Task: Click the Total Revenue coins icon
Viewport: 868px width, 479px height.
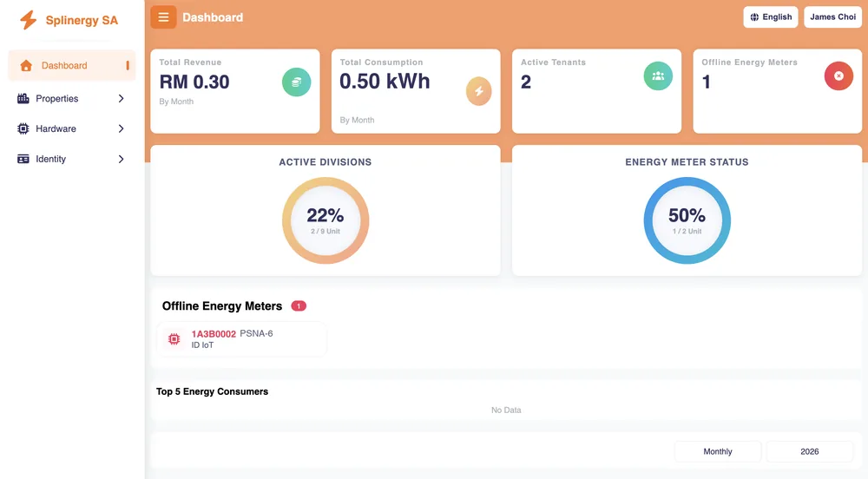Action: (296, 82)
